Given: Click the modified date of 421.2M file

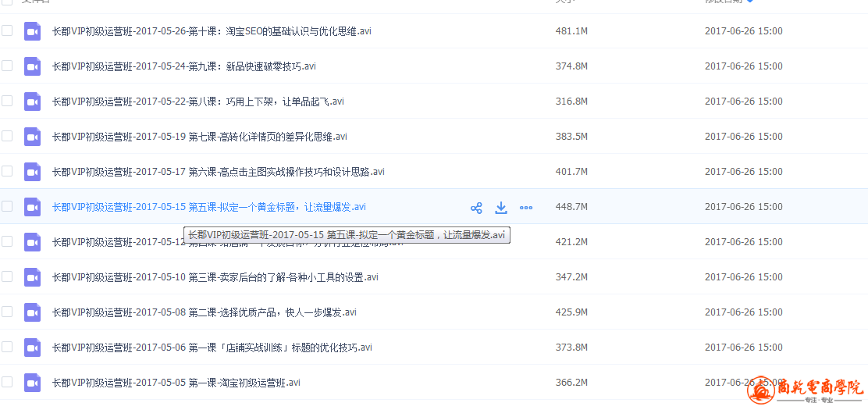Looking at the screenshot, I should coord(743,241).
